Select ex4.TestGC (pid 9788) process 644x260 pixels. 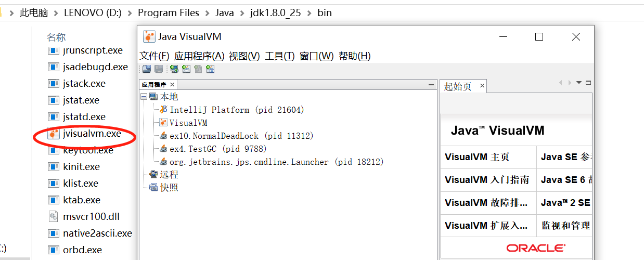click(x=213, y=149)
